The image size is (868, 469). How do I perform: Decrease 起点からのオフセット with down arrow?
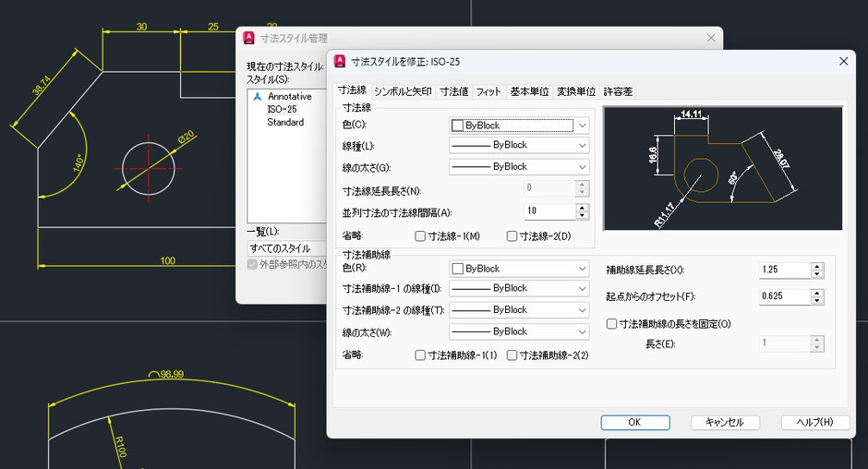pyautogui.click(x=817, y=301)
